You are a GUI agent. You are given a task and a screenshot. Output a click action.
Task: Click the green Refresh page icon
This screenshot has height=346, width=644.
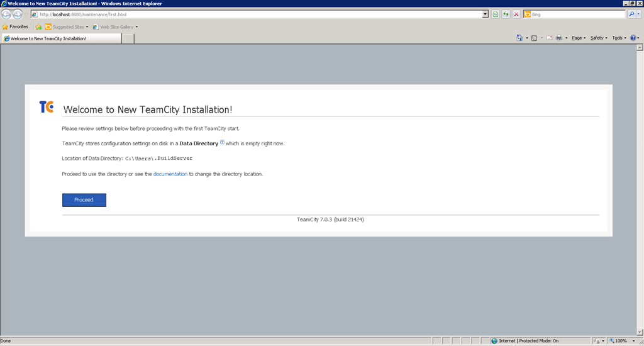[x=506, y=14]
